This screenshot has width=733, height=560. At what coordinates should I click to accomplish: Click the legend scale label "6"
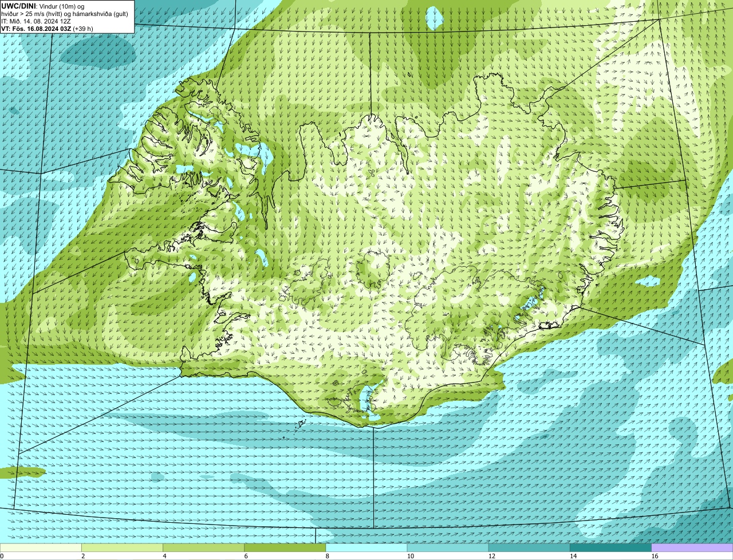(x=246, y=556)
